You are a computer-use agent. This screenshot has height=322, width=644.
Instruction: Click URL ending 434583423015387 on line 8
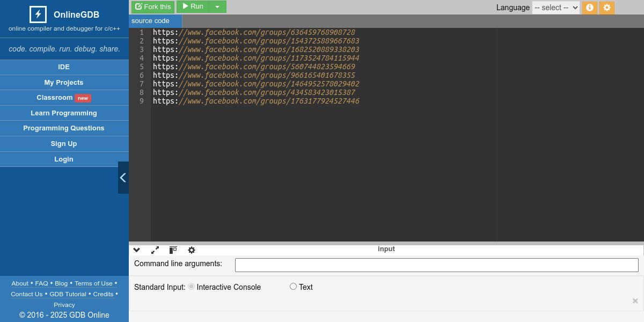(x=254, y=92)
